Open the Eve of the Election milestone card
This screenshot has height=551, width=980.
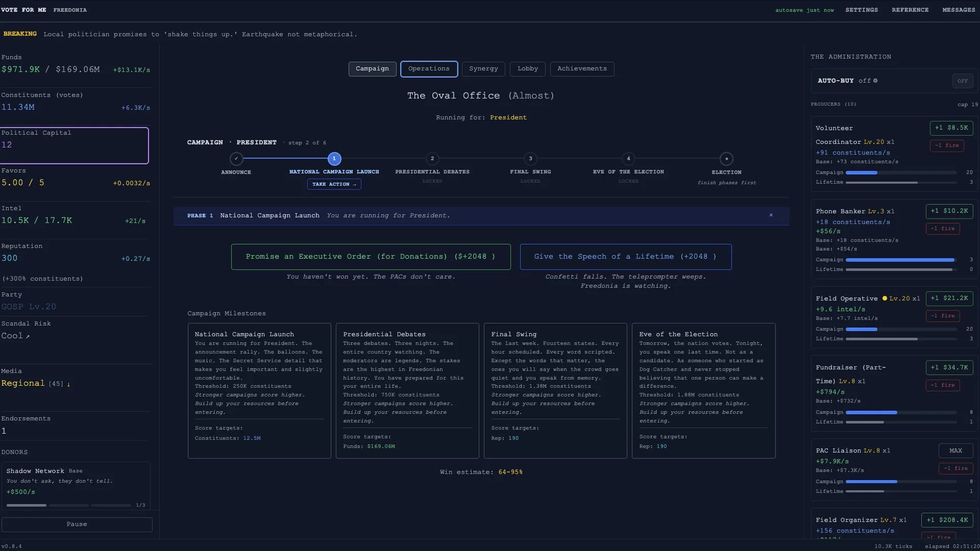tap(703, 391)
